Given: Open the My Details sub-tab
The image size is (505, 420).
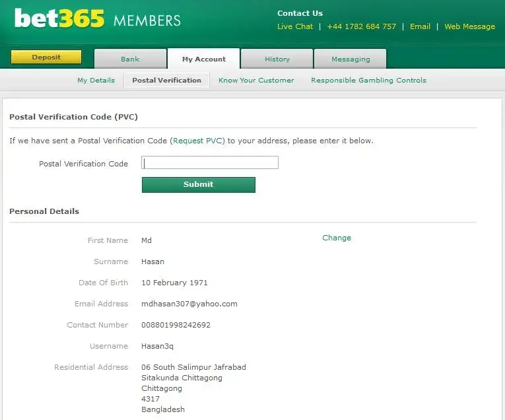Looking at the screenshot, I should [96, 80].
